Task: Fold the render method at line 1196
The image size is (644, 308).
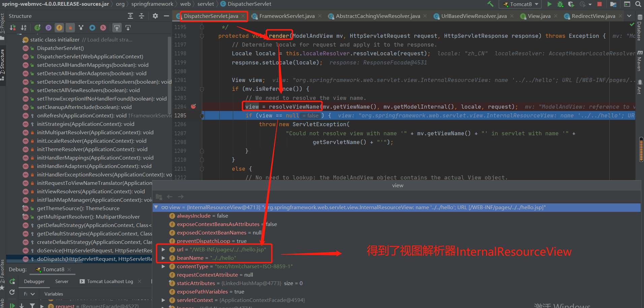Action: (x=202, y=36)
